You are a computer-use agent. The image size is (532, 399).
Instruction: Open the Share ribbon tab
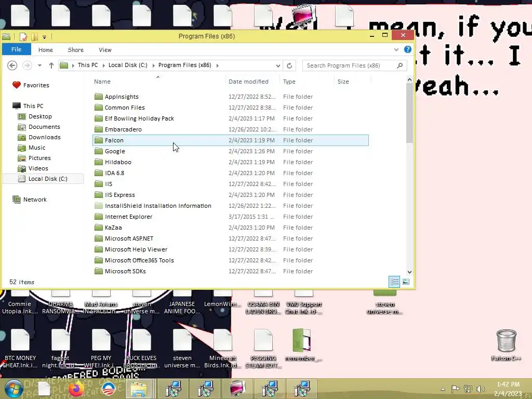point(76,50)
